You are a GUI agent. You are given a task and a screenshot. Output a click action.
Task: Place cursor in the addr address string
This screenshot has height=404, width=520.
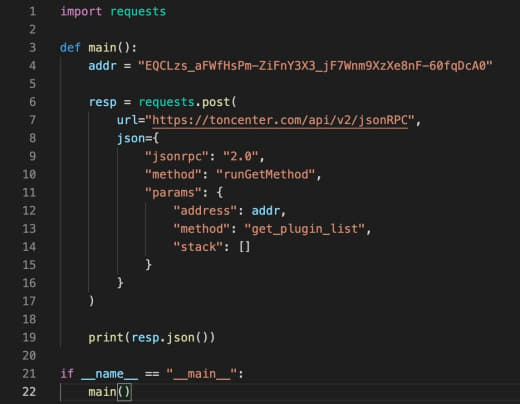(315, 66)
